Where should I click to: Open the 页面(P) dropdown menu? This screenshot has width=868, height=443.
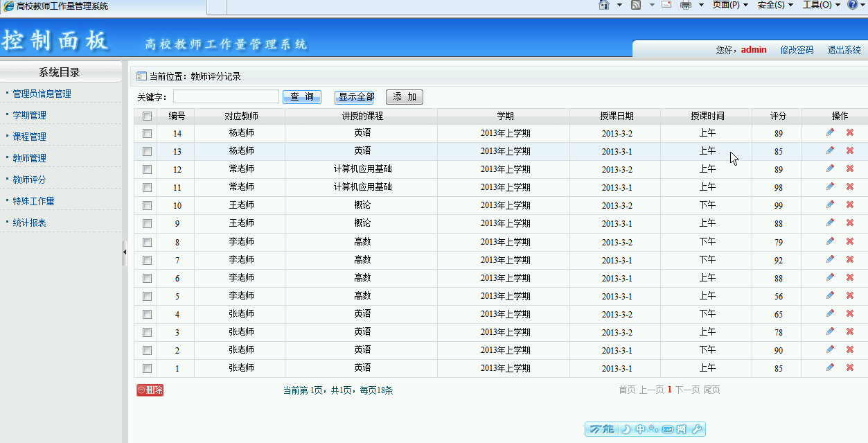pos(730,5)
